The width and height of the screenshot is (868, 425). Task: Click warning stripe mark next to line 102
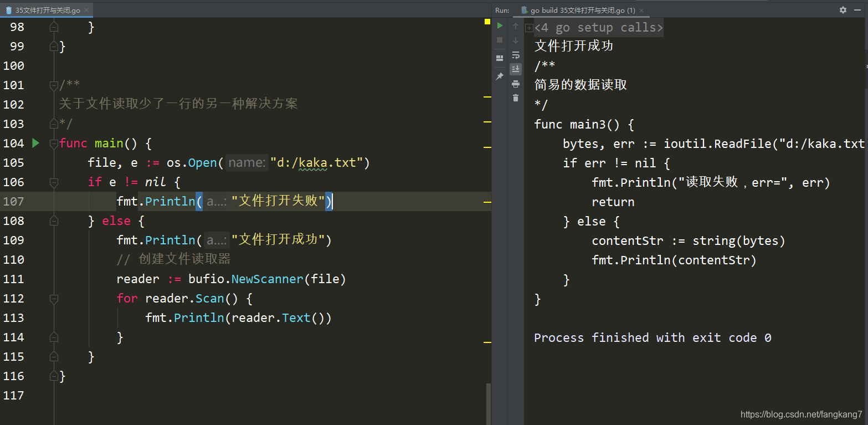487,97
